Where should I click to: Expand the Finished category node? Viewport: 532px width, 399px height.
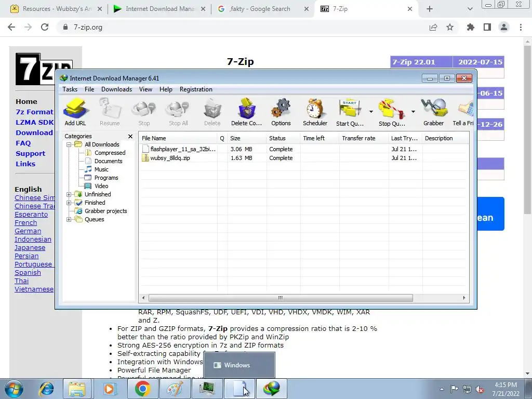coord(69,203)
